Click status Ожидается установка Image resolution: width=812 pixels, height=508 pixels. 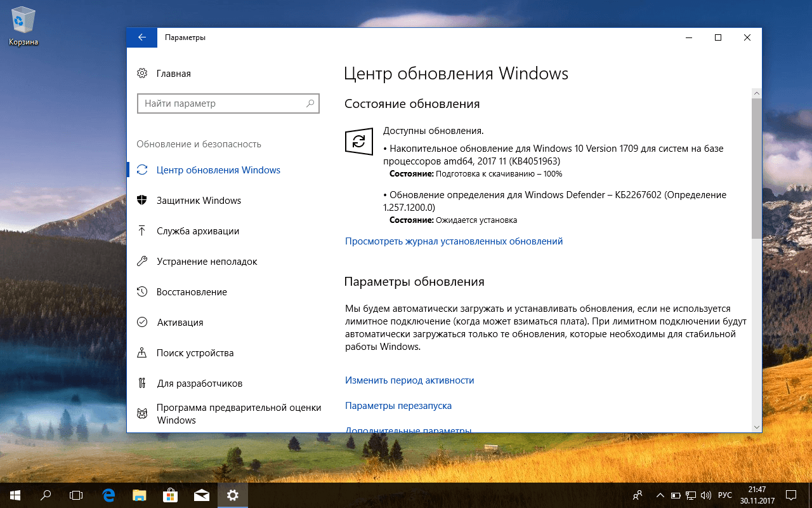453,220
